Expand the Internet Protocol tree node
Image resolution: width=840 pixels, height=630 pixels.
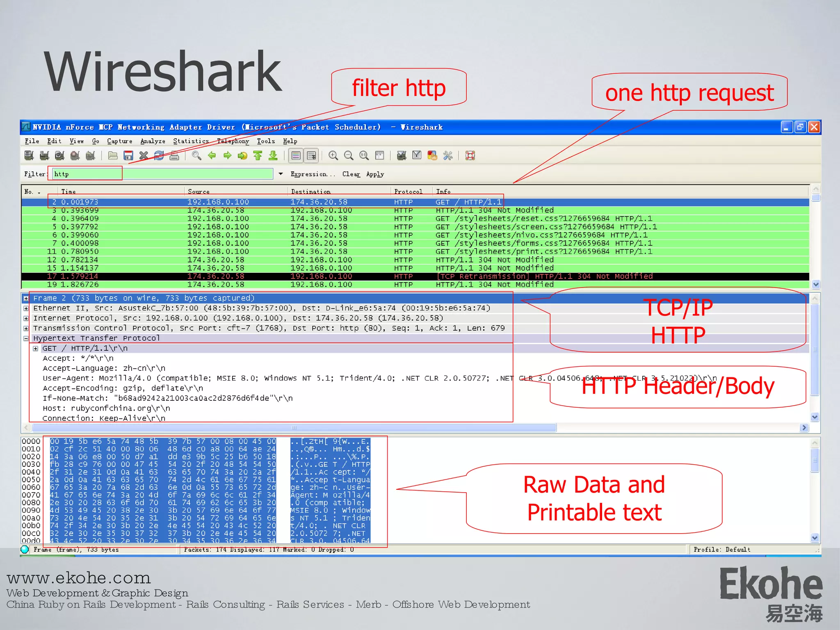click(x=26, y=318)
